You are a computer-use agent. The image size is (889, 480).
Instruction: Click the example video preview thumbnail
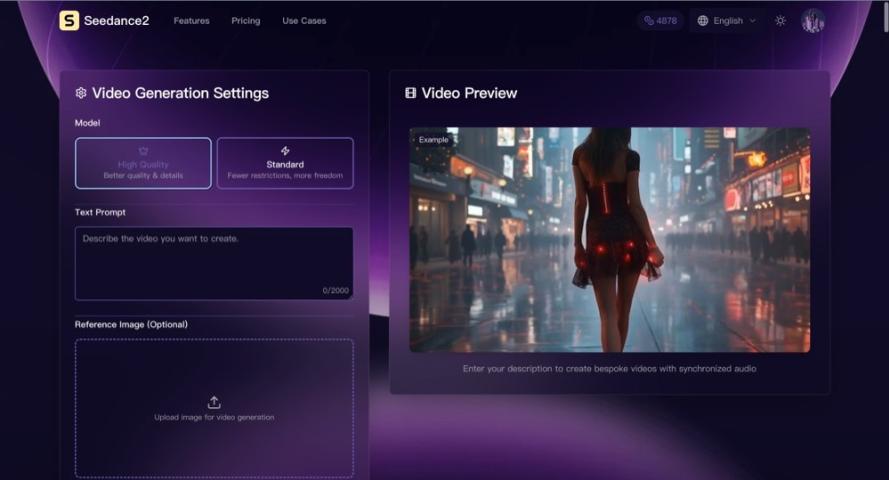click(609, 239)
